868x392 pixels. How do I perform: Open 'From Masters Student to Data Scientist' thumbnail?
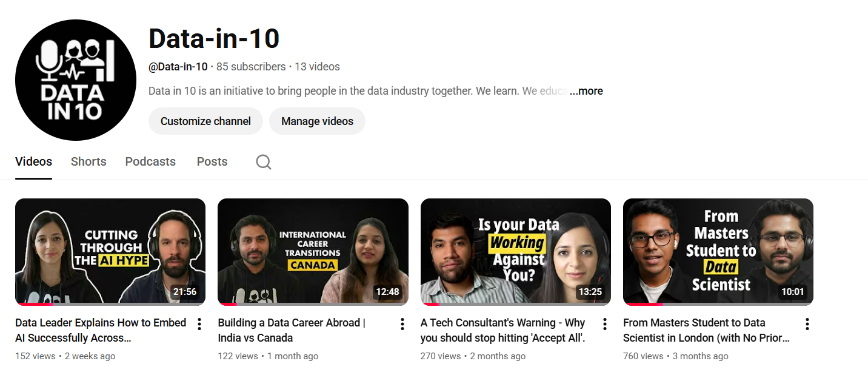pyautogui.click(x=718, y=252)
